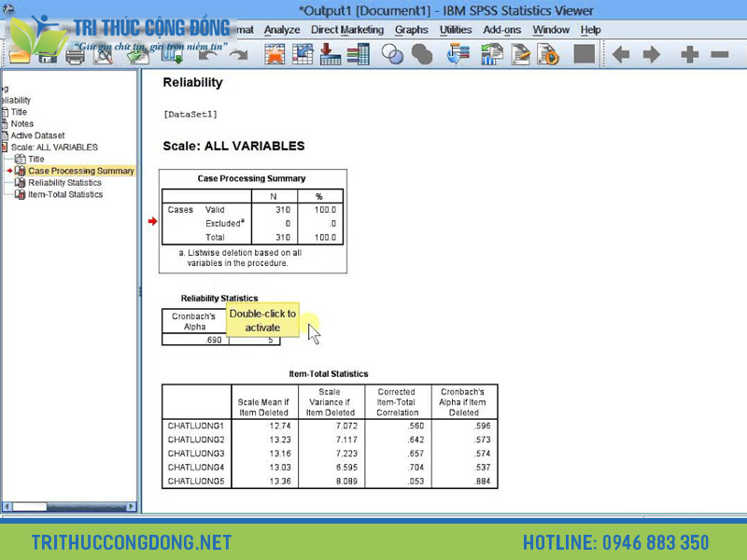Image resolution: width=747 pixels, height=560 pixels.
Task: Select highlighted Case Processing Summary outline item
Action: coord(81,171)
